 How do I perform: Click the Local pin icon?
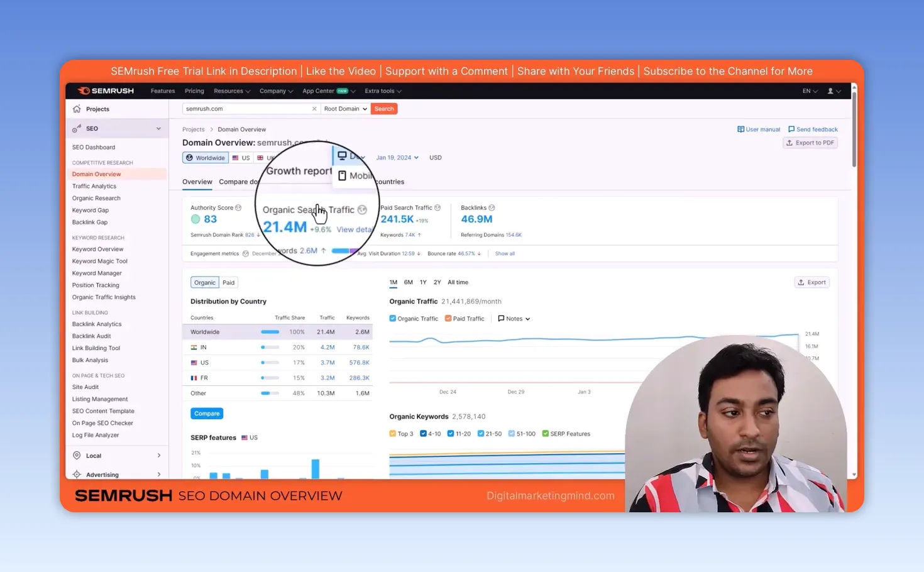coord(77,455)
